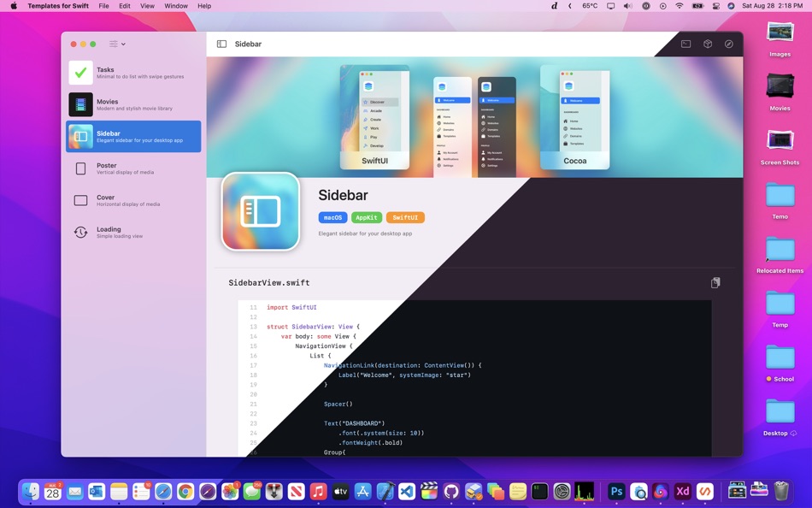
Task: Click the macOS tag badge
Action: [x=332, y=218]
